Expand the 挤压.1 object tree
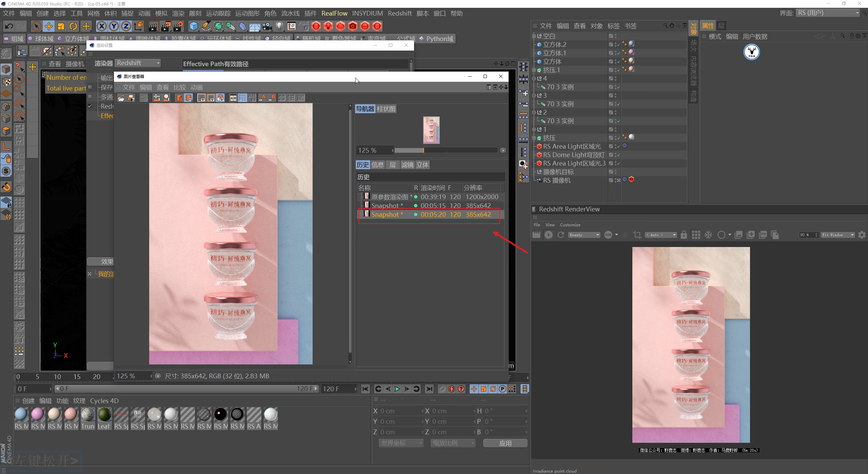This screenshot has height=474, width=868. (534, 70)
